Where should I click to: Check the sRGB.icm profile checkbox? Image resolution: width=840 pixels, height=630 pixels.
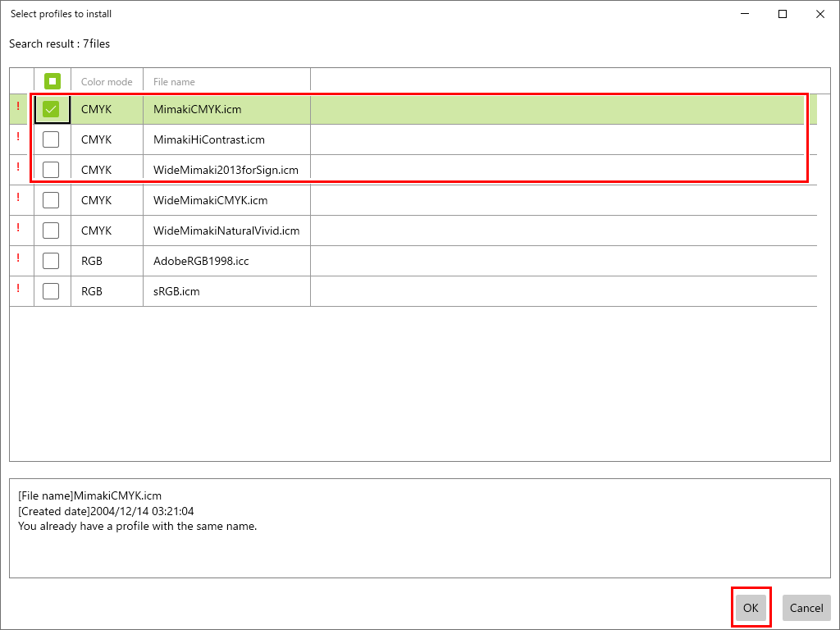(51, 291)
